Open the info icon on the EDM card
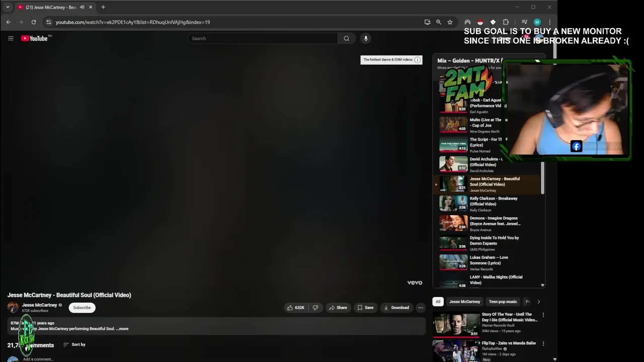The height and width of the screenshot is (362, 644). [x=417, y=60]
